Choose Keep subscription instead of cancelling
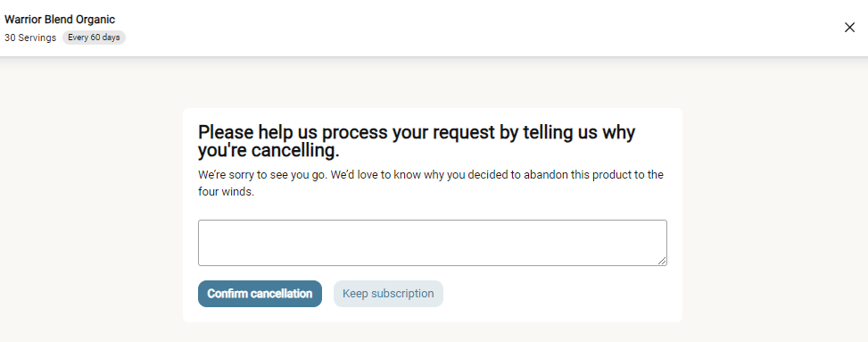The height and width of the screenshot is (342, 868). tap(388, 294)
